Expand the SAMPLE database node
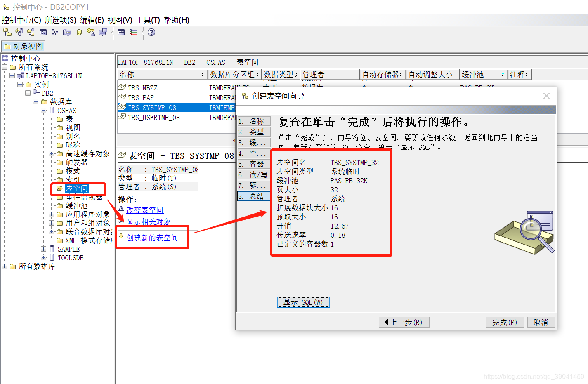This screenshot has height=384, width=588. tap(44, 249)
